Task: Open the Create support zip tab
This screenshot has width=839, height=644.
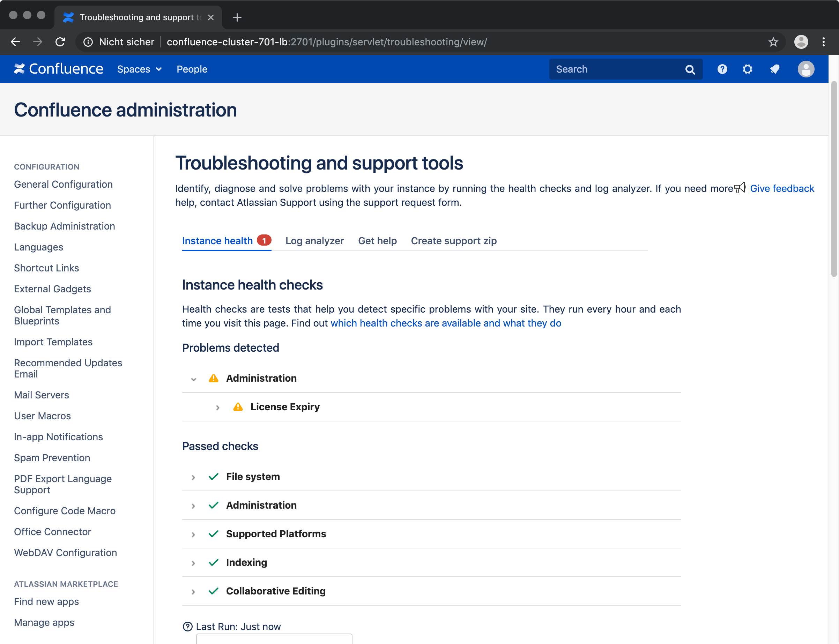Action: [454, 241]
